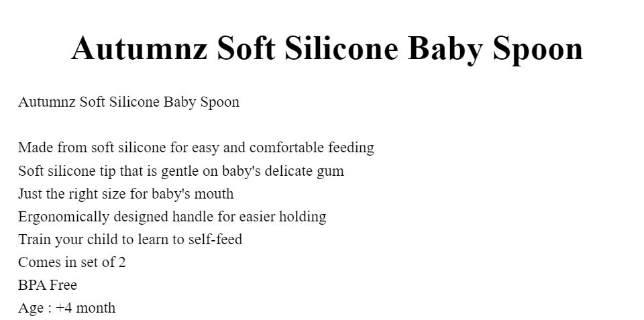
Task: Click the Train your child line
Action: point(130,239)
